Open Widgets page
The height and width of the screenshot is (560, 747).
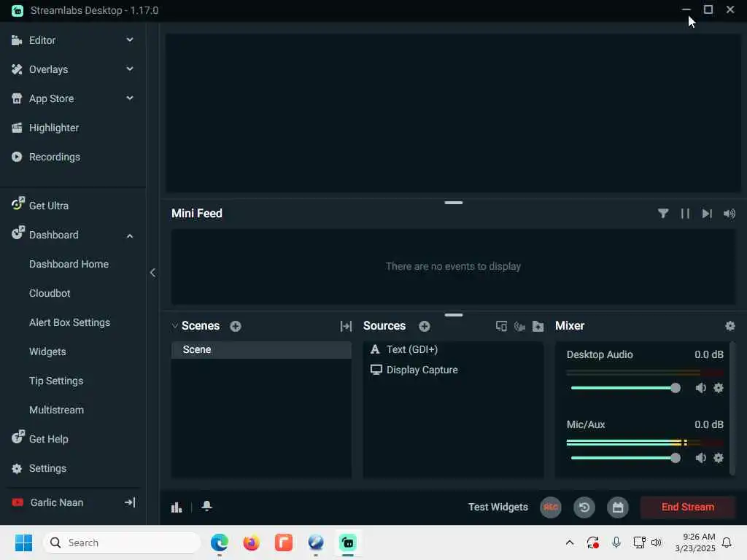pos(47,351)
